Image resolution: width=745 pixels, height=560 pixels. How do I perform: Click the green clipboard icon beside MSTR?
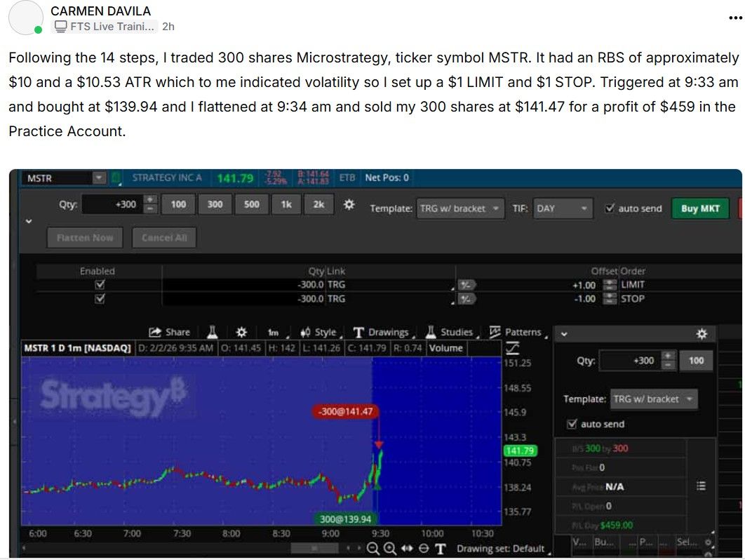click(116, 178)
